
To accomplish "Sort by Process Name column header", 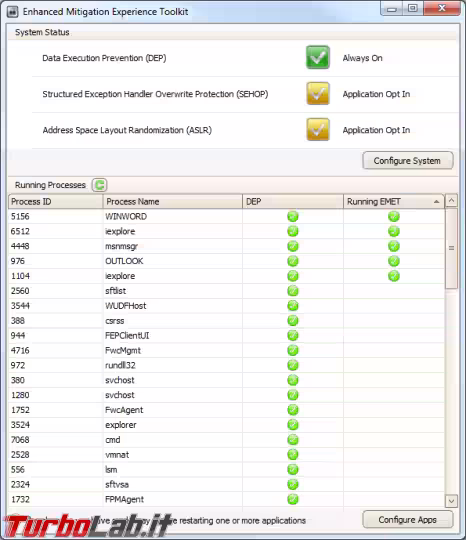I will tap(172, 201).
